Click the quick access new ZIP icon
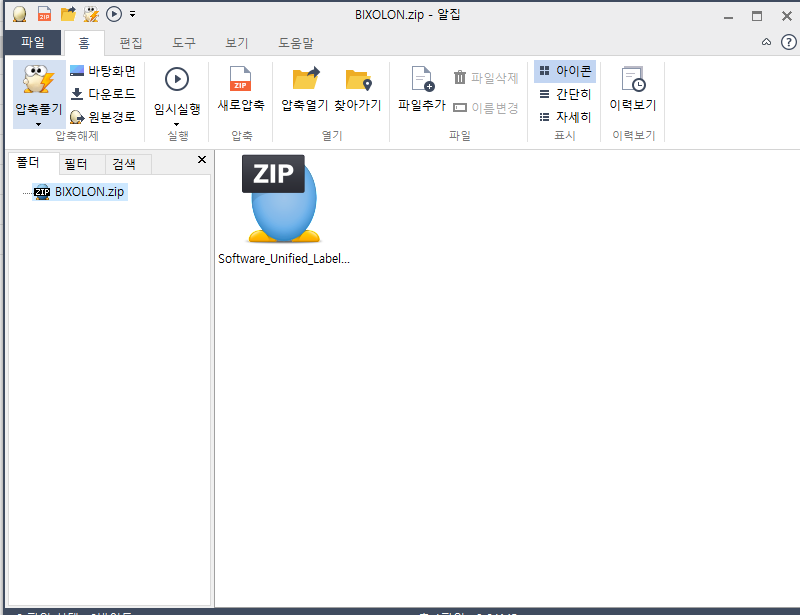Image resolution: width=800 pixels, height=615 pixels. point(44,14)
